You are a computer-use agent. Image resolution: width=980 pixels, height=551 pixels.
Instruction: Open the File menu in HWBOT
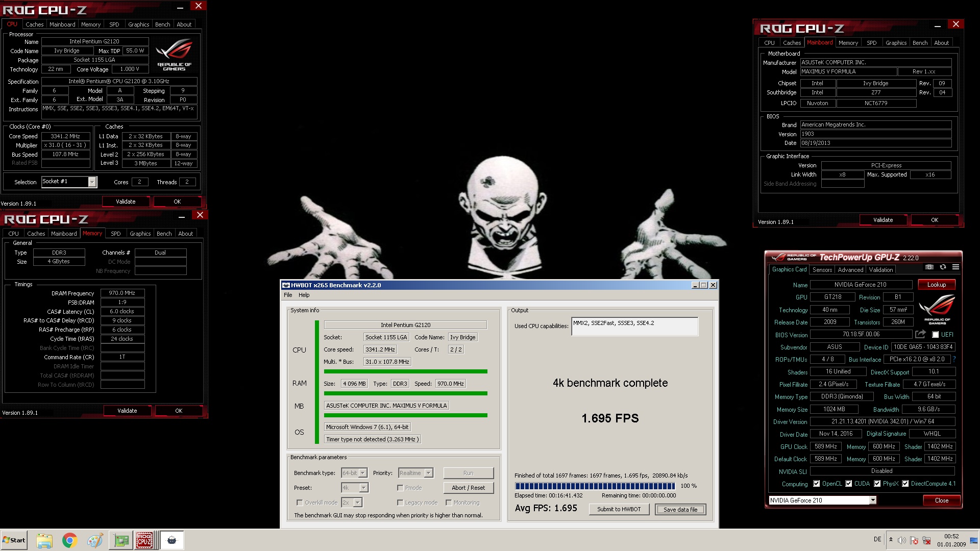point(288,295)
